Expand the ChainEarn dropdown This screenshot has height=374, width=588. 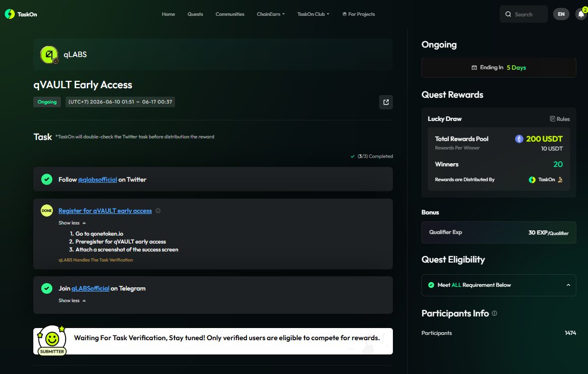[x=271, y=14]
